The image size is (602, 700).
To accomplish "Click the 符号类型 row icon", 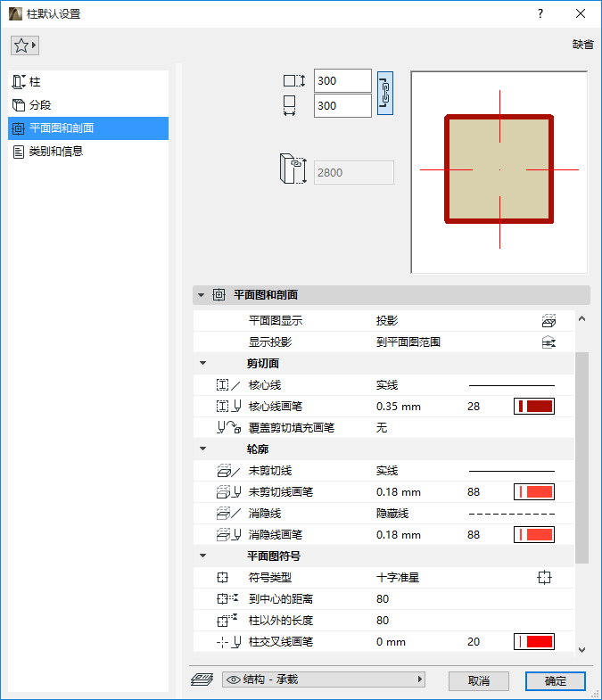I will tap(222, 578).
